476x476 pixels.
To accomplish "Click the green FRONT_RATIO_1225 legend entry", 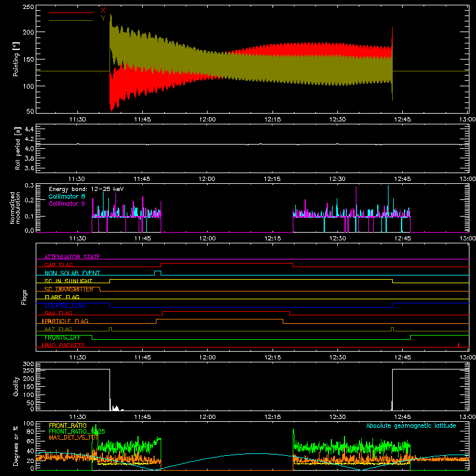I will 77,431.
